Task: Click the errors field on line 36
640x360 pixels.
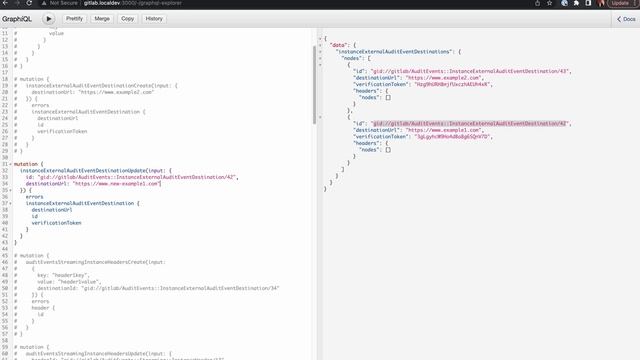Action: 34,197
